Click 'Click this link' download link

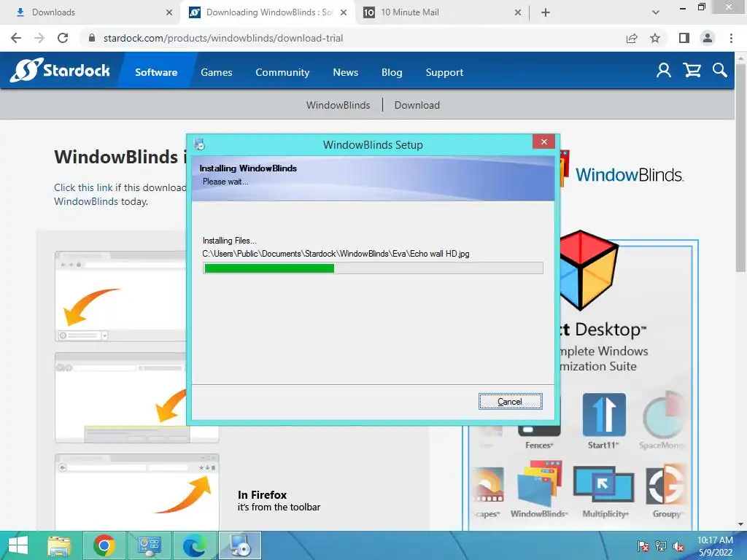tap(83, 187)
